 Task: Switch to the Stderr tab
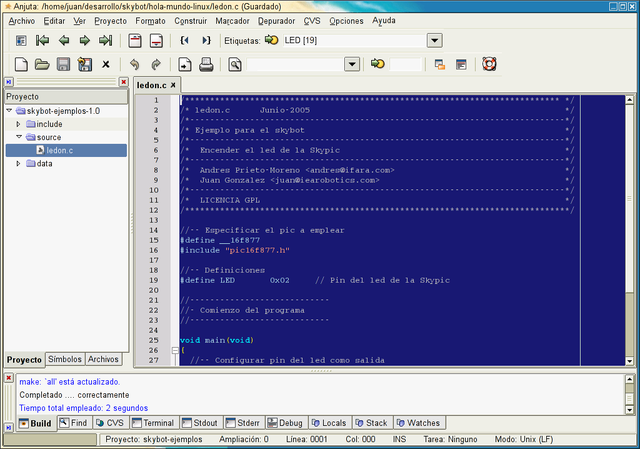click(243, 423)
